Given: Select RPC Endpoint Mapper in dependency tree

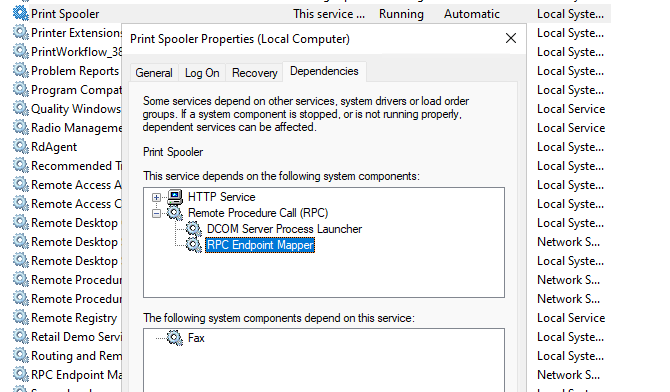Looking at the screenshot, I should point(260,245).
